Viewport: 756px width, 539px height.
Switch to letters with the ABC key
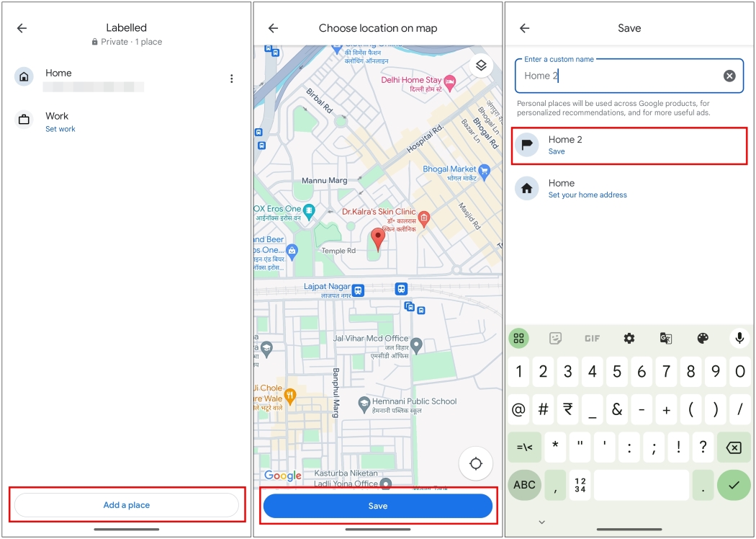click(524, 484)
